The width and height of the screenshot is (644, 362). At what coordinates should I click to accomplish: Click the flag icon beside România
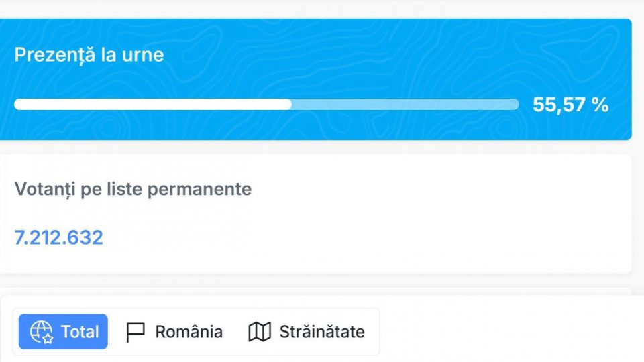pos(136,332)
